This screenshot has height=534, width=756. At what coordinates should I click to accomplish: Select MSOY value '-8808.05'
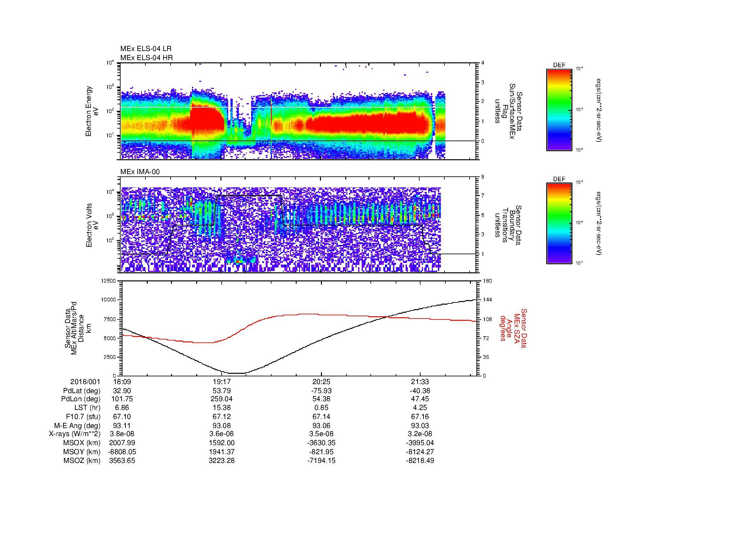[x=122, y=452]
